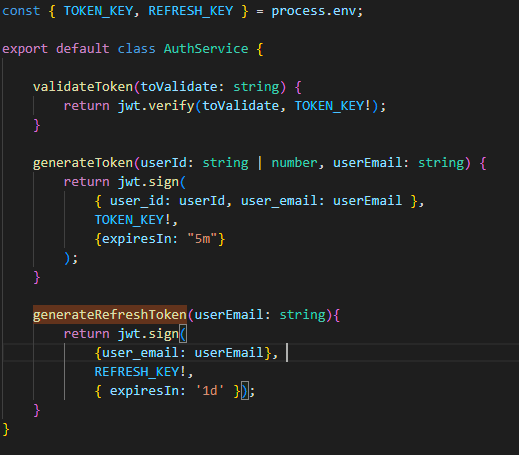Viewport: 519px width, 455px height.
Task: Click generateToken method name
Action: 83,163
